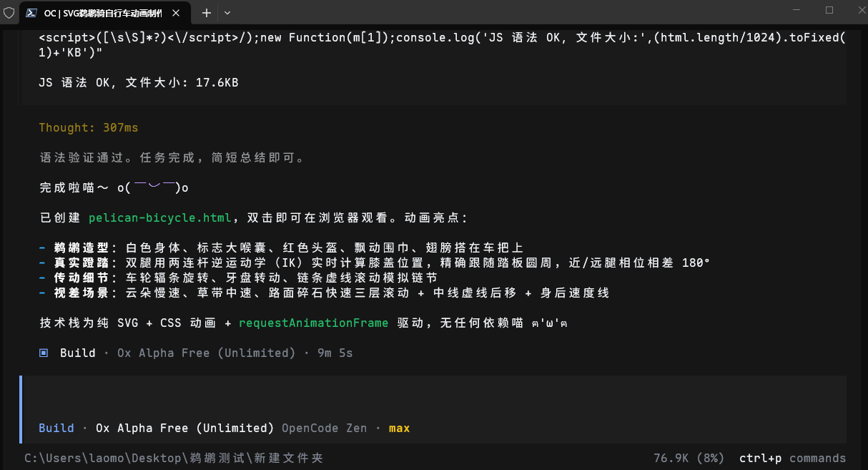The width and height of the screenshot is (868, 470).
Task: Expand the new tab profile dropdown
Action: pyautogui.click(x=227, y=13)
